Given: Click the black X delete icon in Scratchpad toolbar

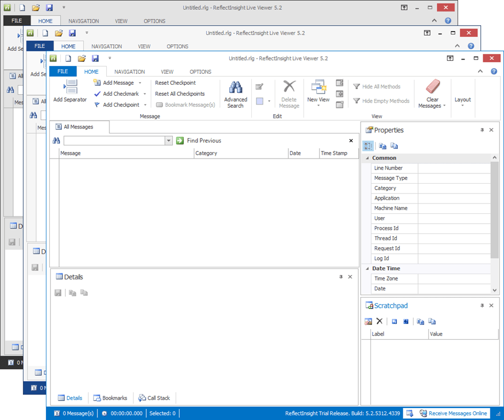Looking at the screenshot, I should click(x=379, y=321).
